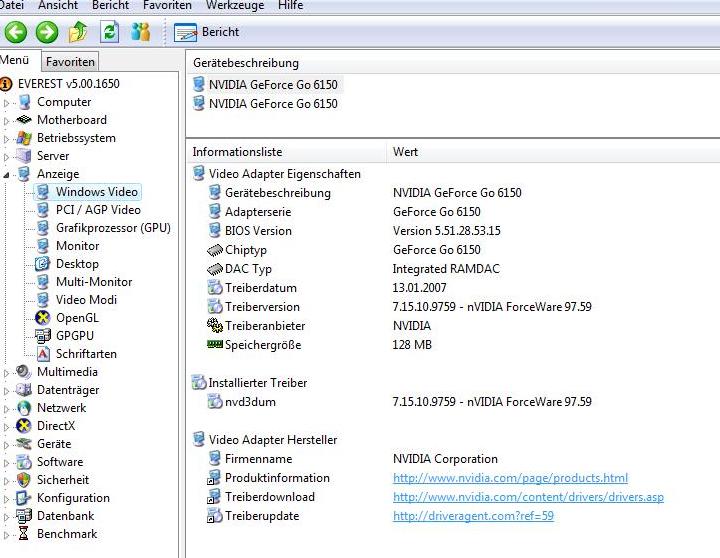Viewport: 720px width, 558px height.
Task: Expand the Computer tree node
Action: [x=6, y=103]
